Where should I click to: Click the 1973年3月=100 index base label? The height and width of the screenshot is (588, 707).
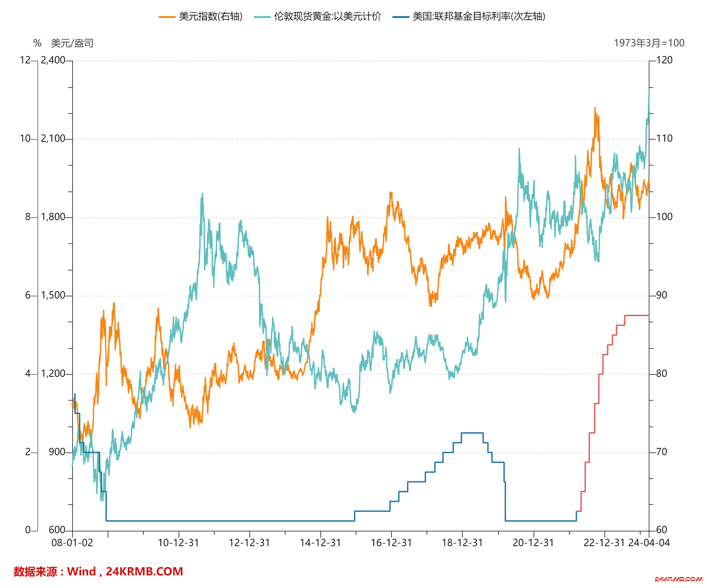[x=649, y=43]
